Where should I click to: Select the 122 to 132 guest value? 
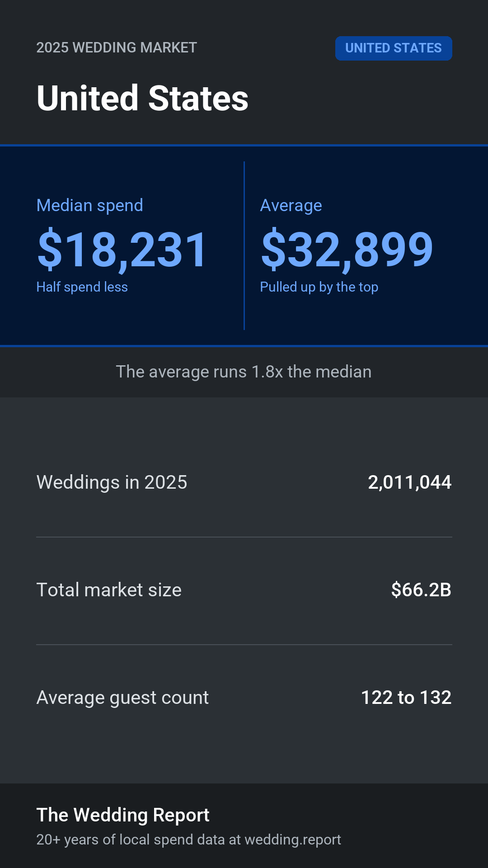click(406, 698)
